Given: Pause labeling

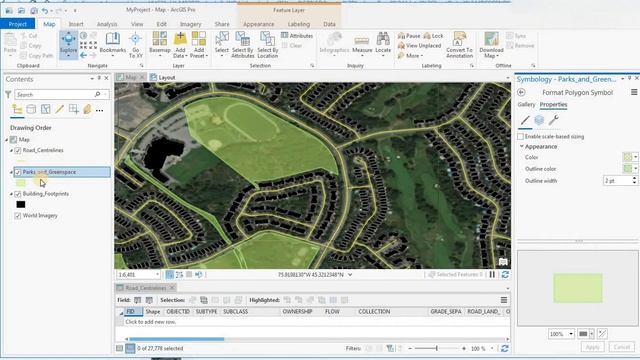Looking at the screenshot, I should 409,36.
